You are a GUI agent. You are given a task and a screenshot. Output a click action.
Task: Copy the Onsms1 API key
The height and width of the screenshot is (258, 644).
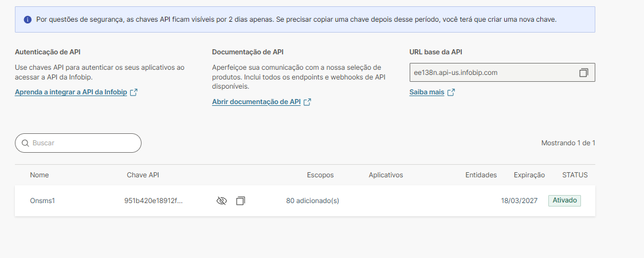click(x=241, y=201)
